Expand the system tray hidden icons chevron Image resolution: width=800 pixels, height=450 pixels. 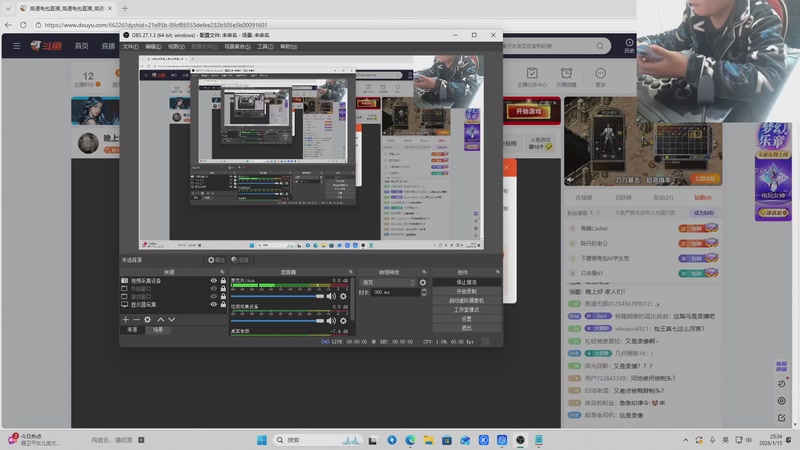click(685, 440)
